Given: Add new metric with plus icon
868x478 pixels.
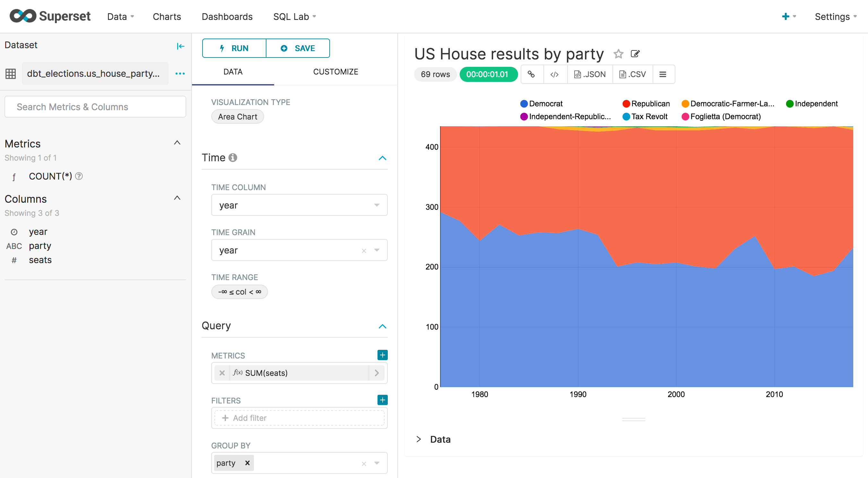Looking at the screenshot, I should point(382,355).
